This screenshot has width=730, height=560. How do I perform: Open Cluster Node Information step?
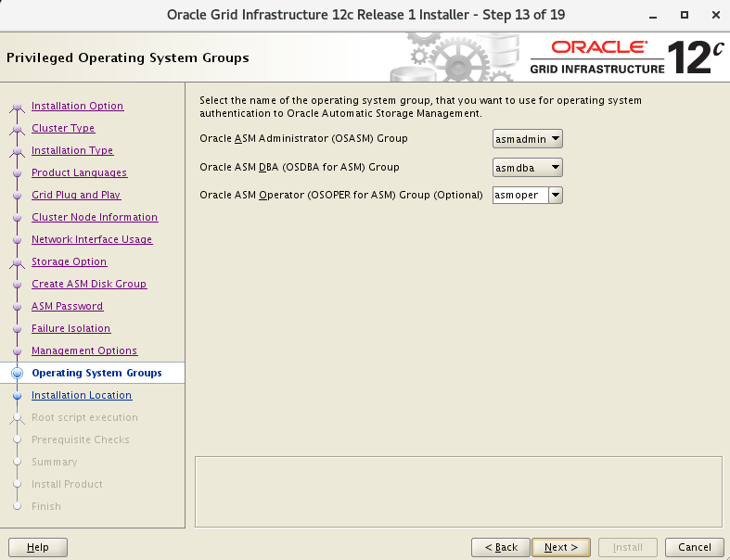pyautogui.click(x=95, y=217)
